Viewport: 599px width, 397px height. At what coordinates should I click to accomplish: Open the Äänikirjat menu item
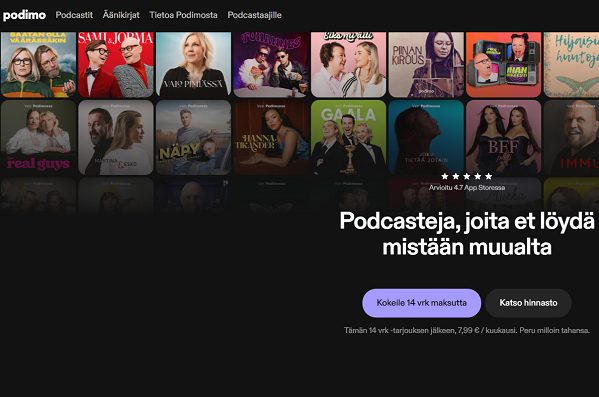[x=121, y=15]
